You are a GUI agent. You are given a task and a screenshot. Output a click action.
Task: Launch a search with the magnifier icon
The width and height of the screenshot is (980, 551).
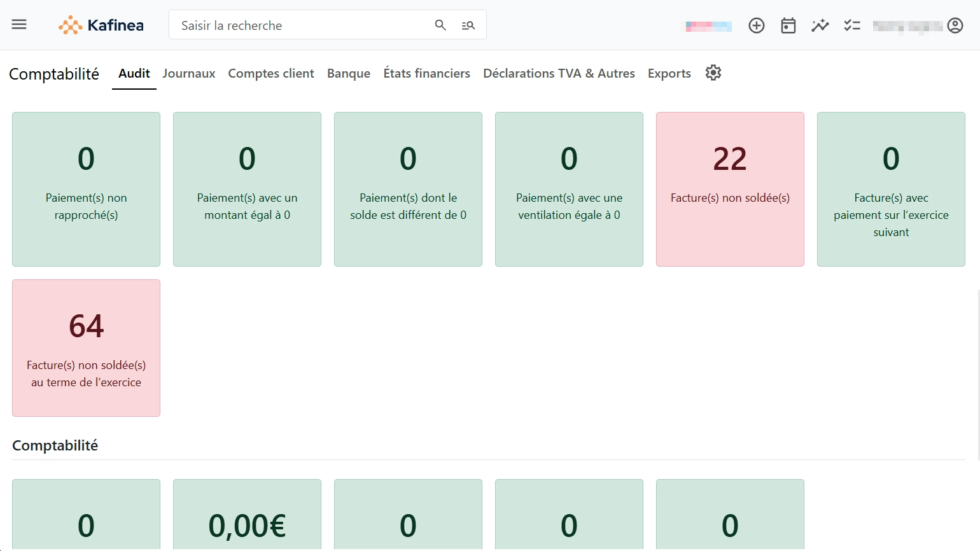tap(440, 25)
